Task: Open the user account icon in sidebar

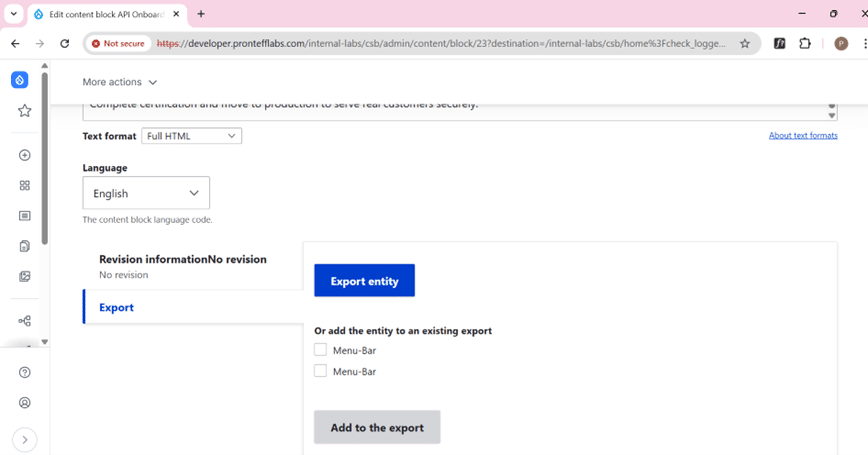Action: point(24,403)
